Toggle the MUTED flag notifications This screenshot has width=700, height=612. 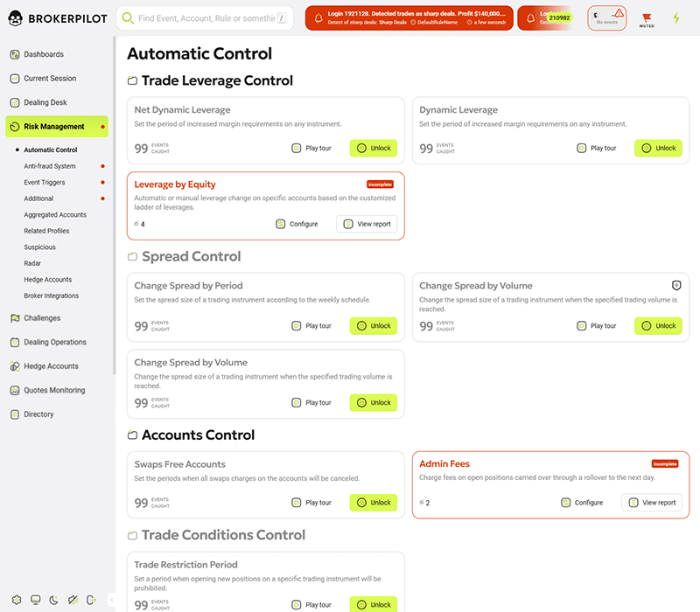646,17
